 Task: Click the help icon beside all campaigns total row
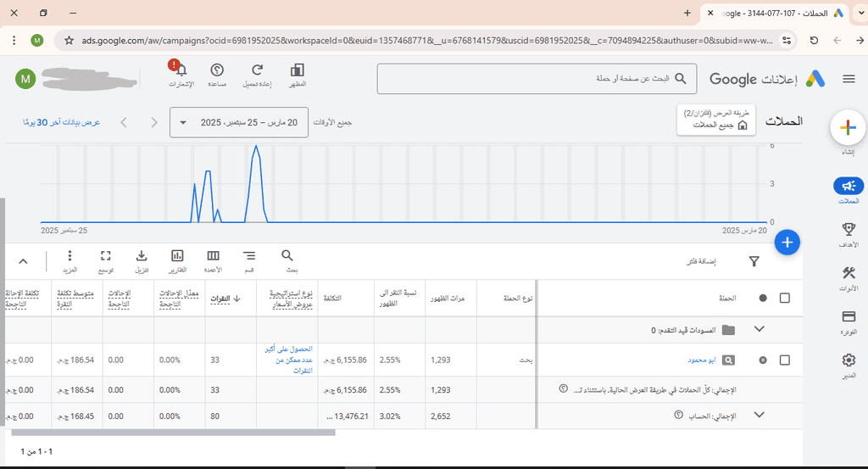pyautogui.click(x=563, y=388)
